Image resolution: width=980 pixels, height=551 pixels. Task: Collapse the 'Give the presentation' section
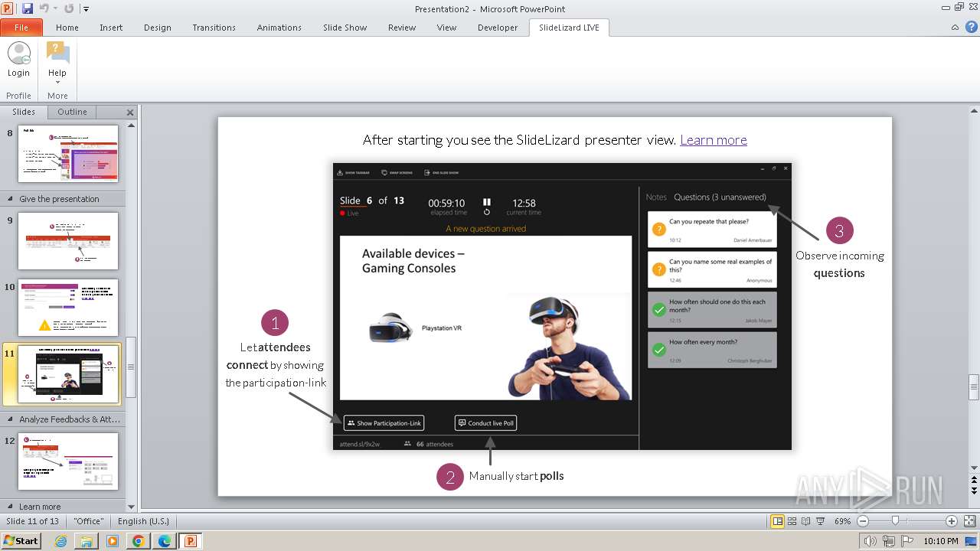[x=11, y=199]
